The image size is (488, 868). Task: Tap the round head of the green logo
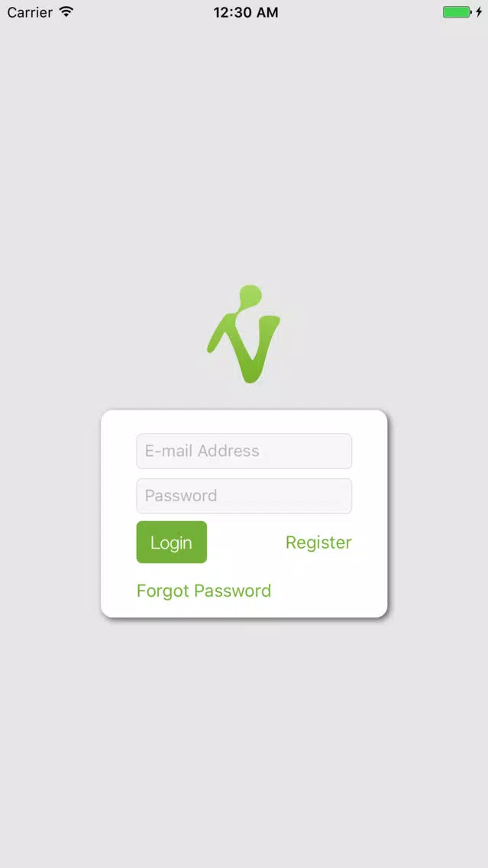250,294
